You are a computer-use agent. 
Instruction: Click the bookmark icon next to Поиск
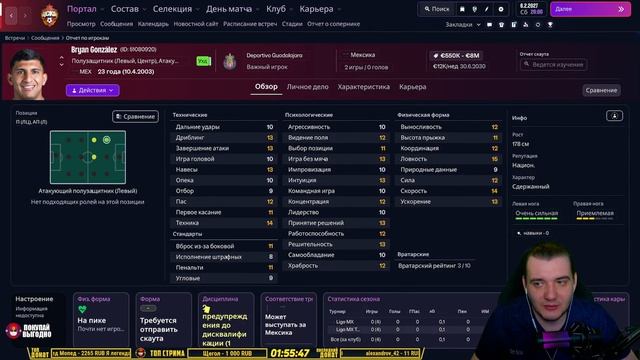point(462,9)
